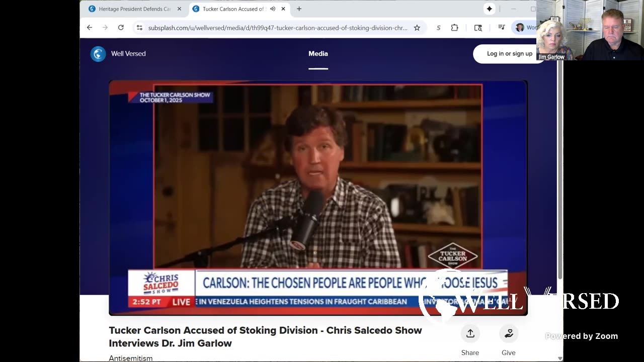This screenshot has width=644, height=362.
Task: Click the Jim Garlow Zoom participant video
Action: (590, 30)
